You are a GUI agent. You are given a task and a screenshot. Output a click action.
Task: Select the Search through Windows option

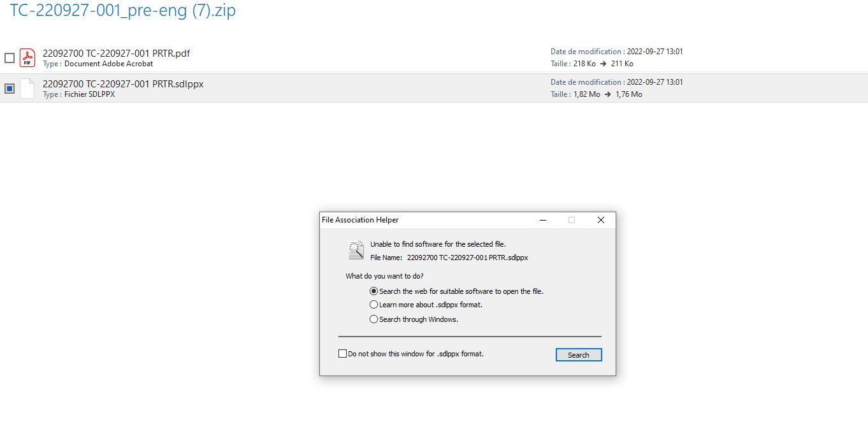373,319
